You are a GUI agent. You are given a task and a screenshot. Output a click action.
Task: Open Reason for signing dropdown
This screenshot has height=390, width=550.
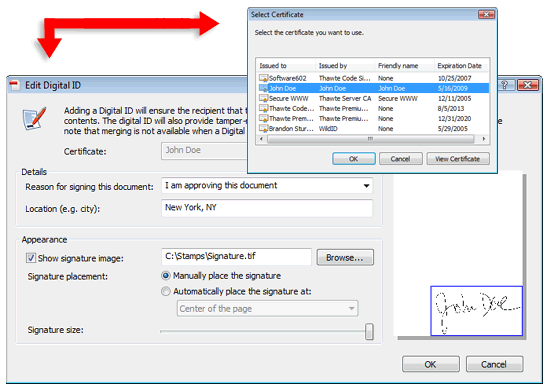pyautogui.click(x=366, y=186)
